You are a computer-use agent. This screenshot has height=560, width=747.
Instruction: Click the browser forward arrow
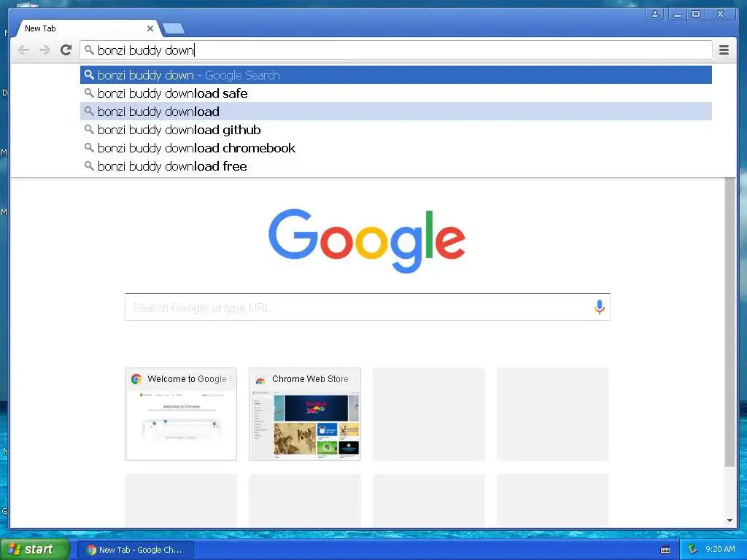pos(44,50)
